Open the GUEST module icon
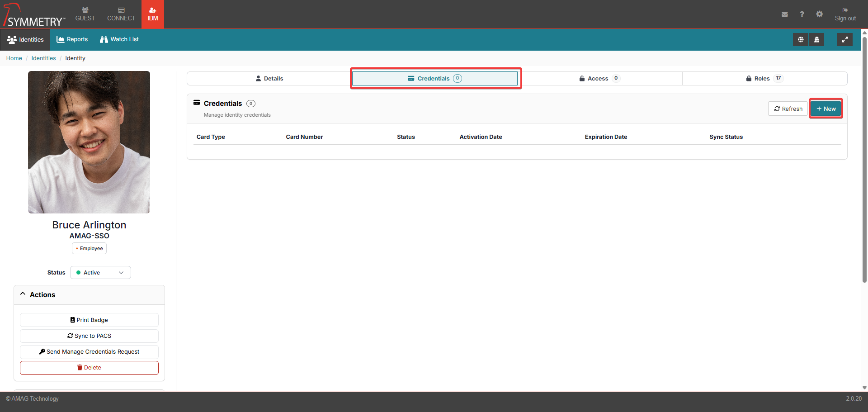Viewport: 868px width, 412px height. [85, 14]
